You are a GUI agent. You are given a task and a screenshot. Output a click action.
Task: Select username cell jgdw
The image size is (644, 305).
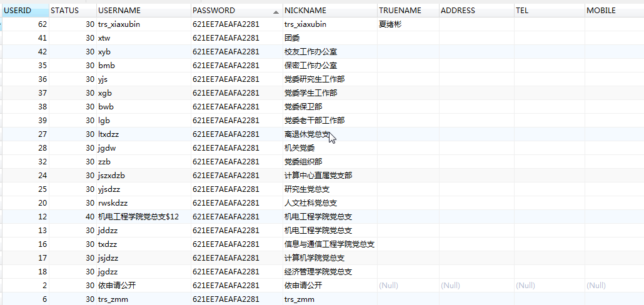click(x=144, y=148)
